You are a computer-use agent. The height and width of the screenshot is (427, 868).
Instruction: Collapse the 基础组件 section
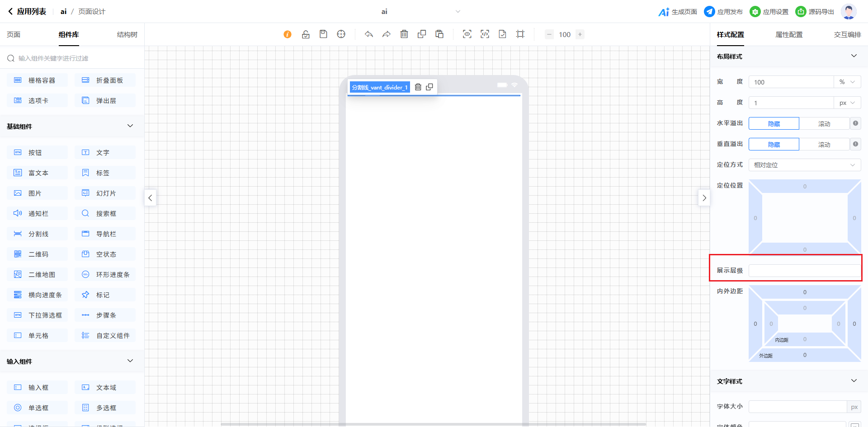coord(130,126)
